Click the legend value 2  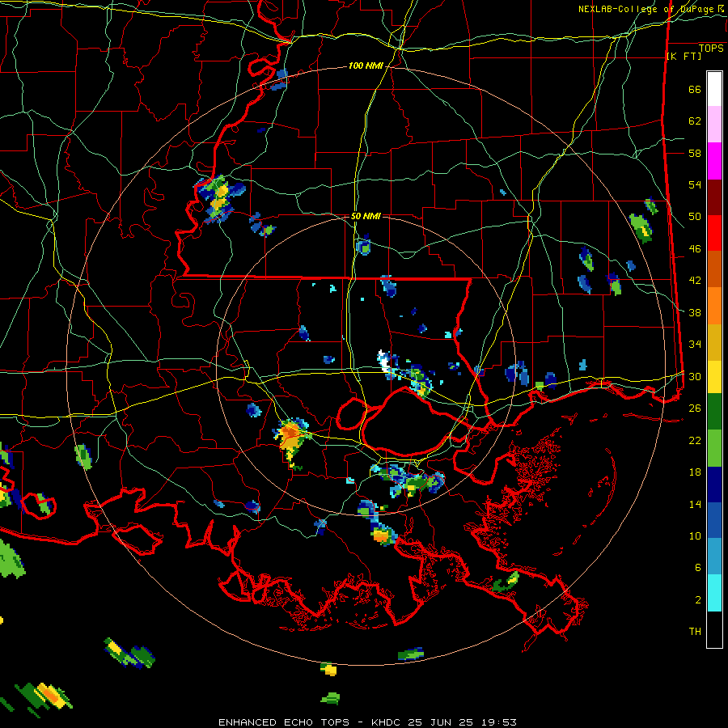698,600
